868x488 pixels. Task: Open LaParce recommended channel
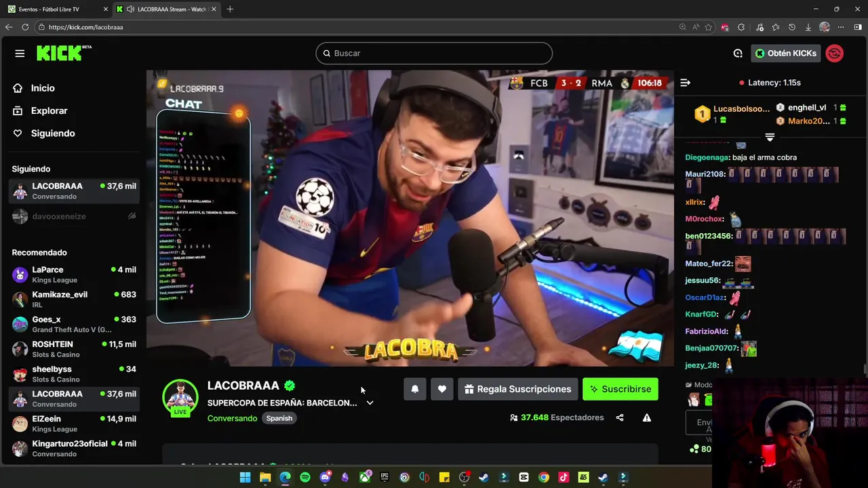point(74,274)
